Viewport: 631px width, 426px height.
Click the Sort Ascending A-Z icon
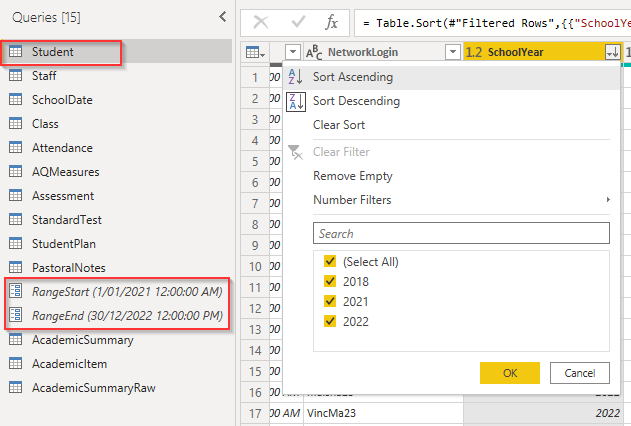tap(296, 76)
